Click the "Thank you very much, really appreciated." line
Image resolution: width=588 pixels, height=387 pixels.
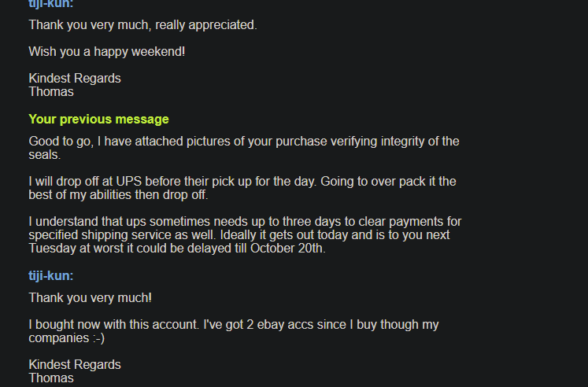click(143, 25)
